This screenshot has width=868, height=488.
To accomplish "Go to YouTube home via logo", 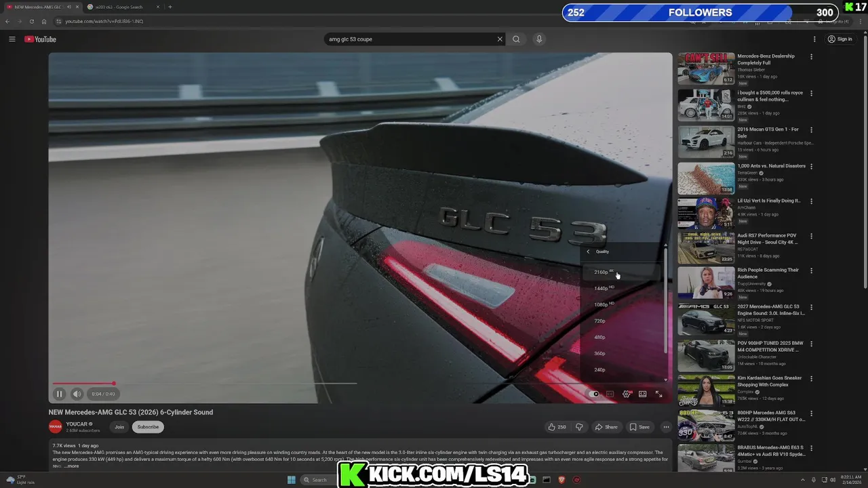I will pos(41,39).
